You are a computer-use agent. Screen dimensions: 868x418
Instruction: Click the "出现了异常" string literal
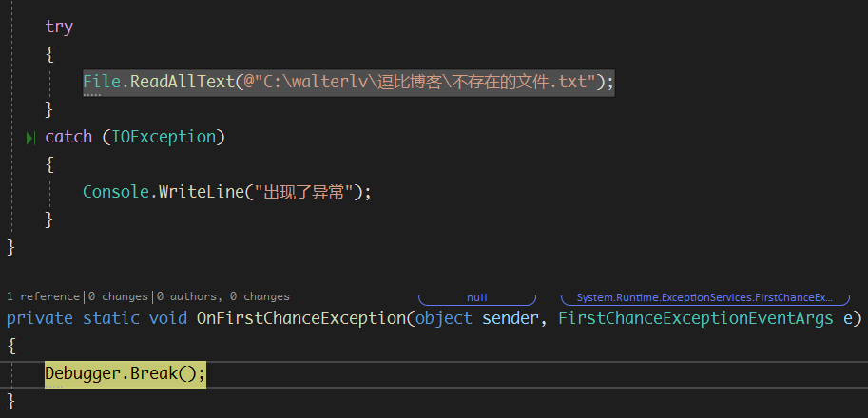pyautogui.click(x=304, y=192)
